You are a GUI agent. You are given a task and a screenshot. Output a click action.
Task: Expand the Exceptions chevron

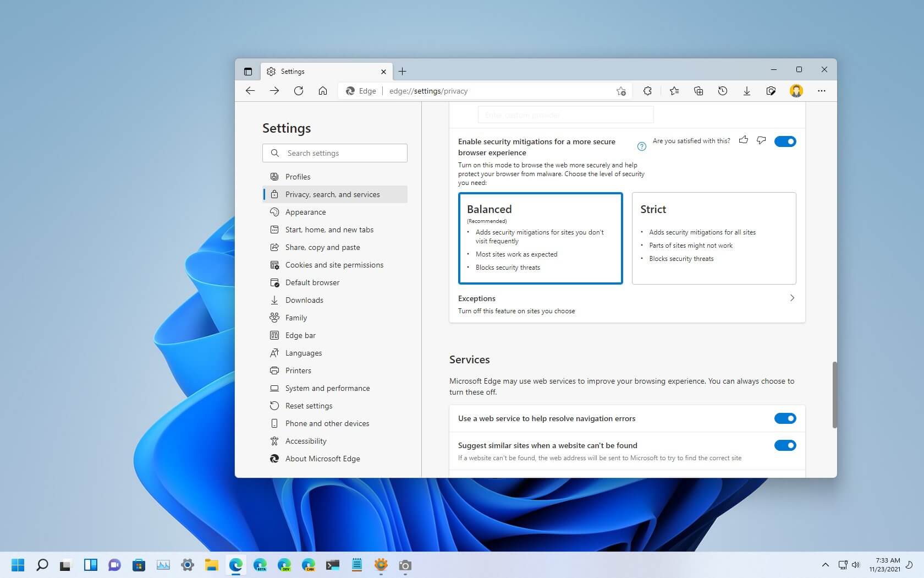point(792,298)
